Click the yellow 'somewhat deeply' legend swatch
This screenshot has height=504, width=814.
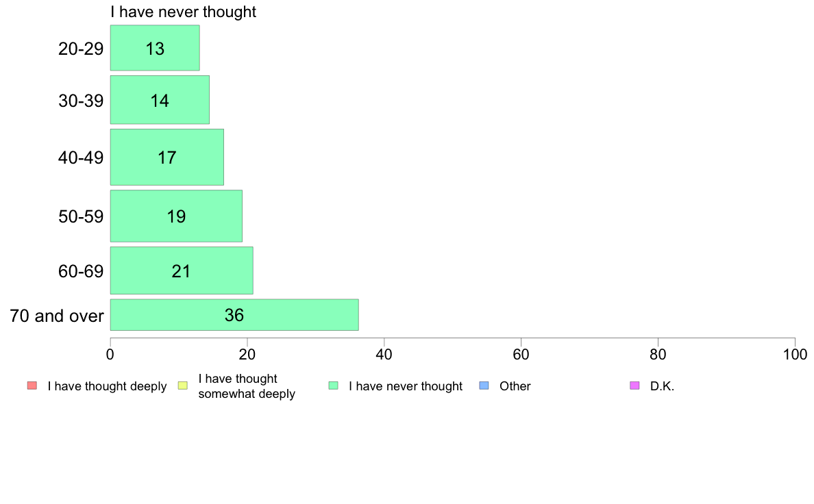click(183, 386)
